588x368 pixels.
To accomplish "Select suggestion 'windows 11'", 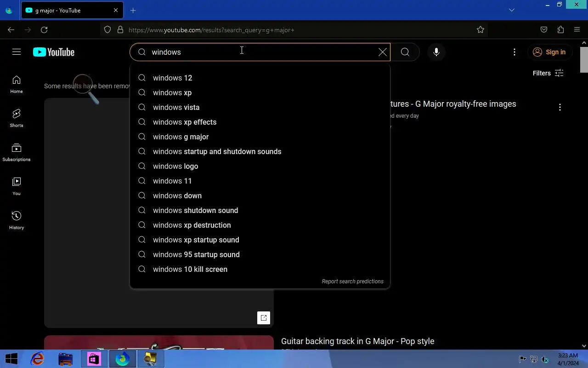I will 260,181.
